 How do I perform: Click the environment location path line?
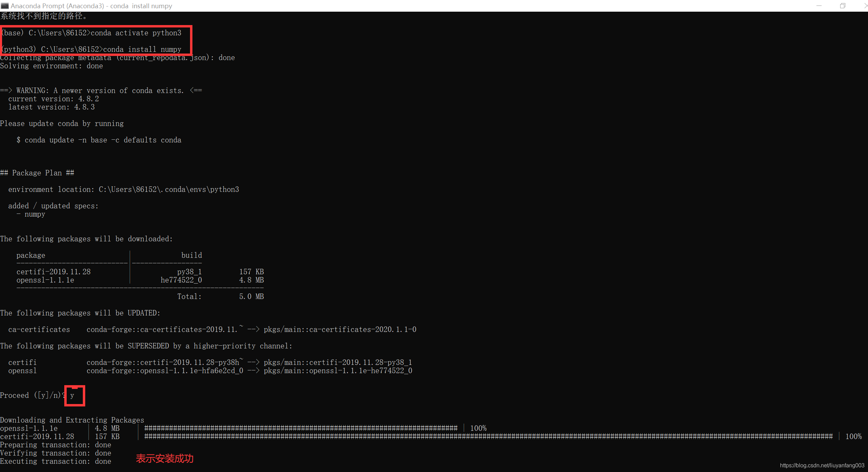pos(123,189)
